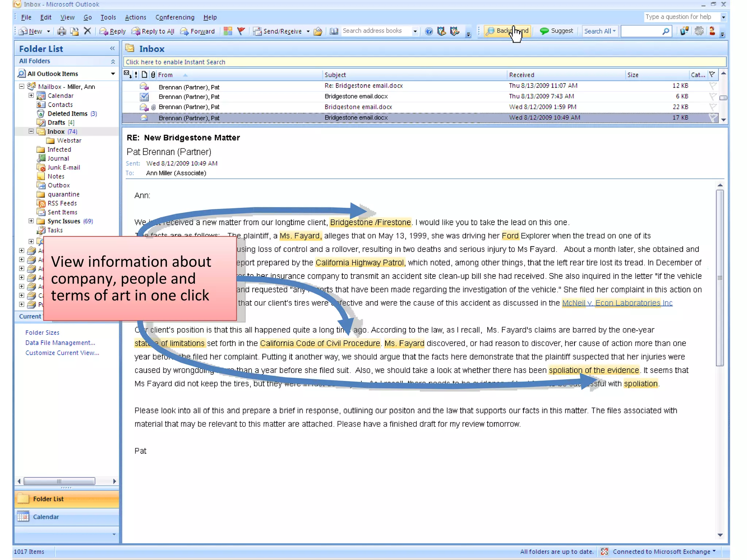This screenshot has height=560, width=747.
Task: Click the gear settings icon in the toolbar
Action: pyautogui.click(x=699, y=31)
